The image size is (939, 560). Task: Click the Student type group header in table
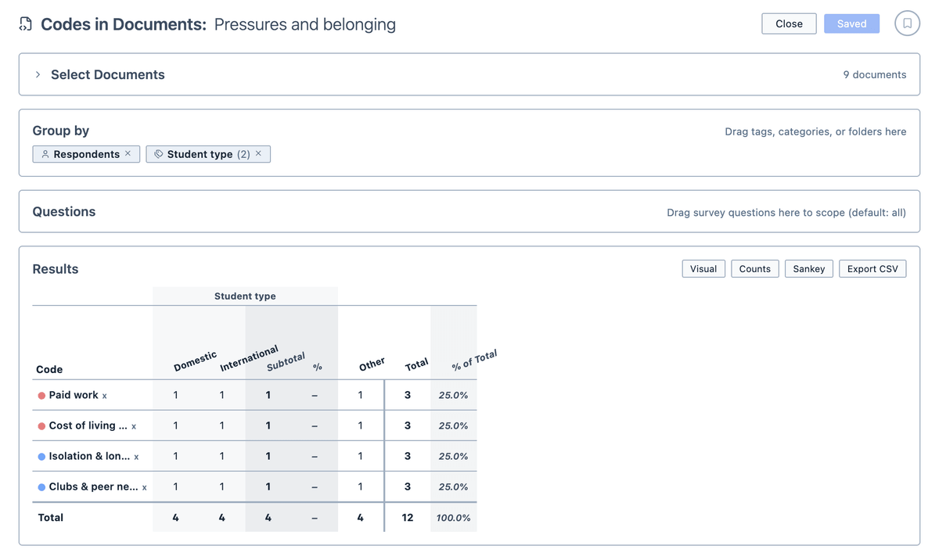(245, 296)
